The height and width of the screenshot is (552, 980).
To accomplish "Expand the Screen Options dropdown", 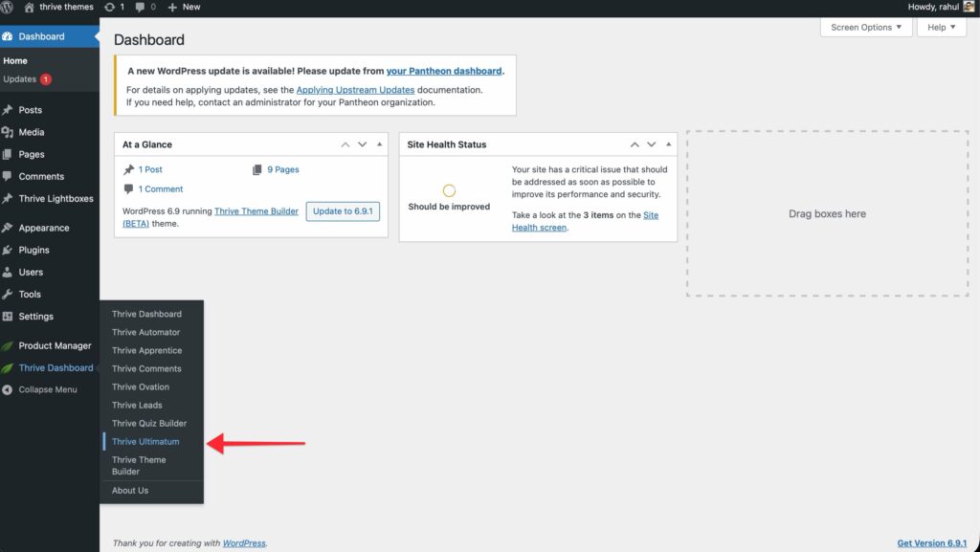I will (x=866, y=28).
